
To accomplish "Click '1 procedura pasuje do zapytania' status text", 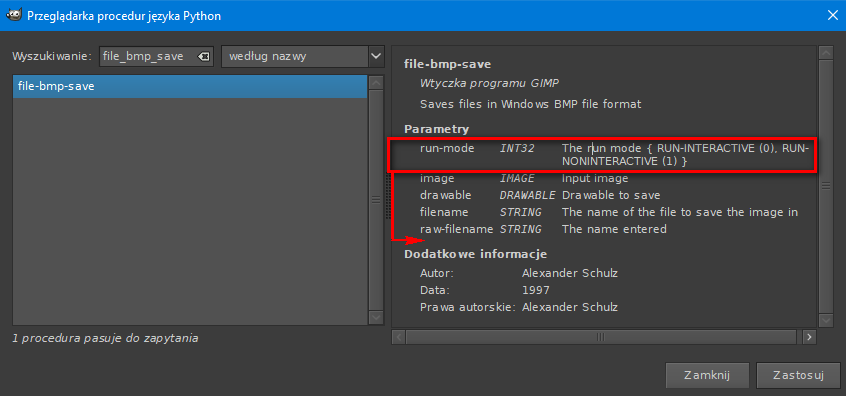I will (x=105, y=339).
